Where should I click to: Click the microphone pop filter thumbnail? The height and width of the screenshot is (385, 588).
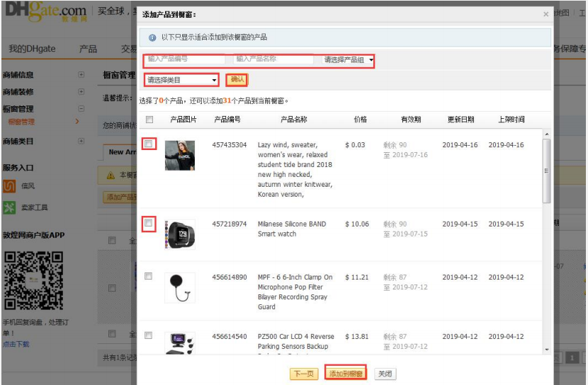(180, 287)
